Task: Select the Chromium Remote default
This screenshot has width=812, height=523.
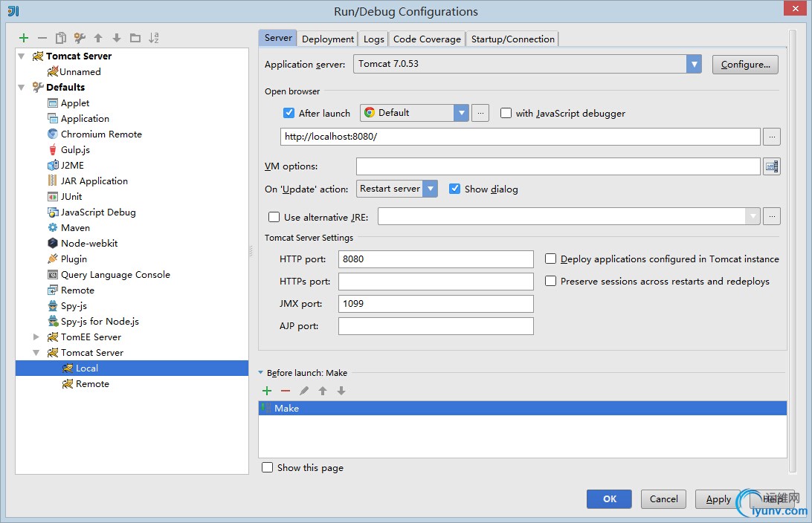Action: coord(101,134)
